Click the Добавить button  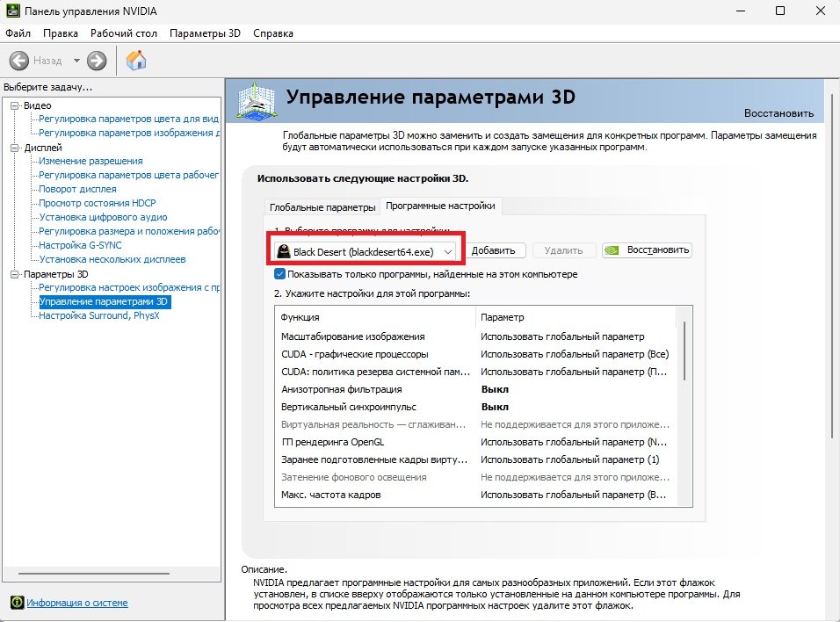tap(494, 250)
